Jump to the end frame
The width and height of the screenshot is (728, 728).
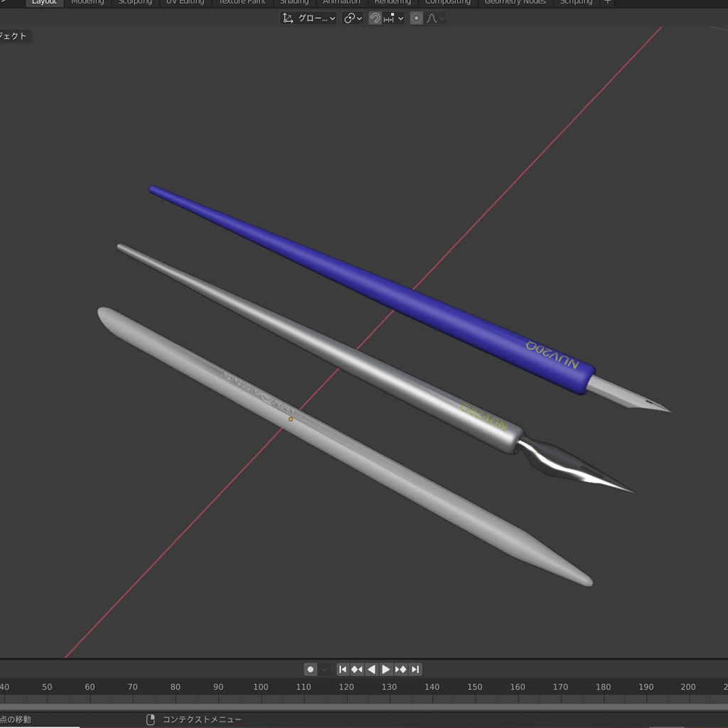(415, 669)
